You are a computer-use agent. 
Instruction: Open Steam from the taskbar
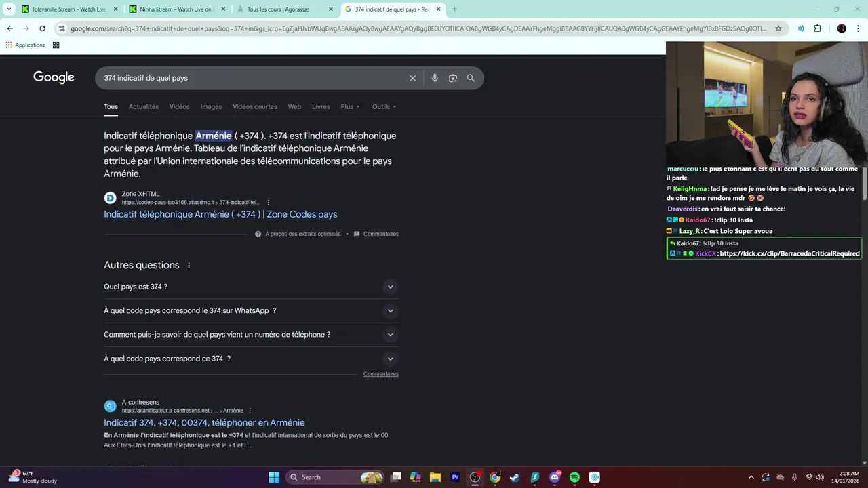(x=515, y=477)
